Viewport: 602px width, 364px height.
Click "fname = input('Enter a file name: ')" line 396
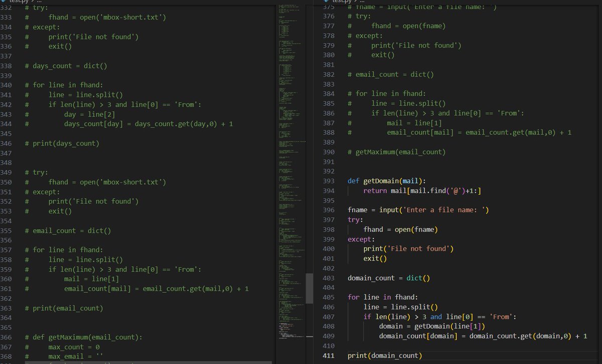tap(418, 210)
